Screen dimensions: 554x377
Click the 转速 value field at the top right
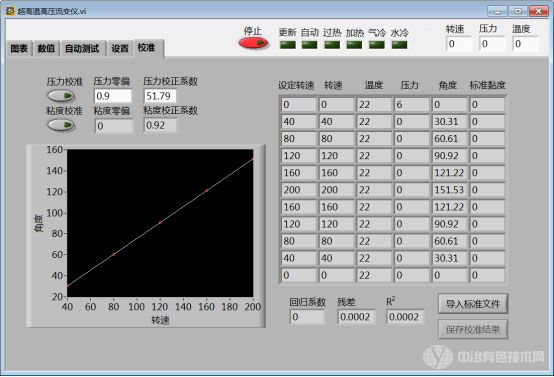point(459,44)
